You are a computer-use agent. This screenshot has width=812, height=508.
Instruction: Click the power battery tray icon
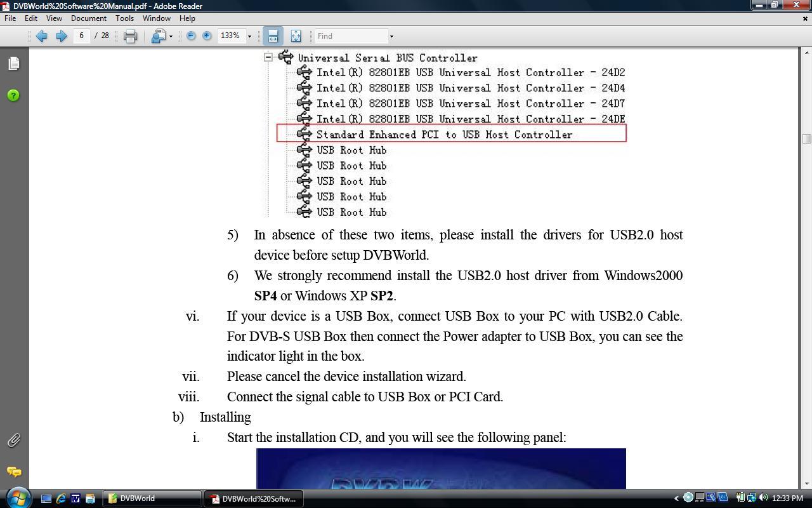click(740, 498)
